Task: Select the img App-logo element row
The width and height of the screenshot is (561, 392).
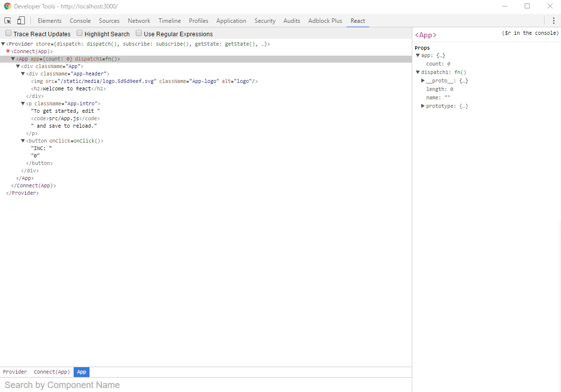Action: (144, 81)
